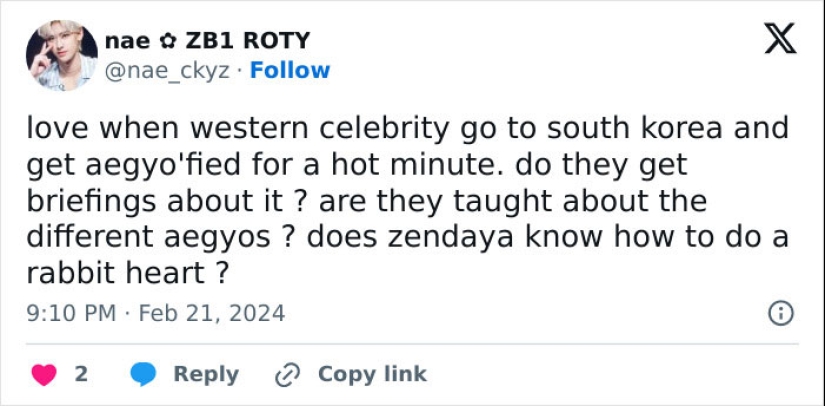Viewport: 825px width, 406px height.
Task: Open the @nae_ckyz handle link
Action: coord(168,70)
